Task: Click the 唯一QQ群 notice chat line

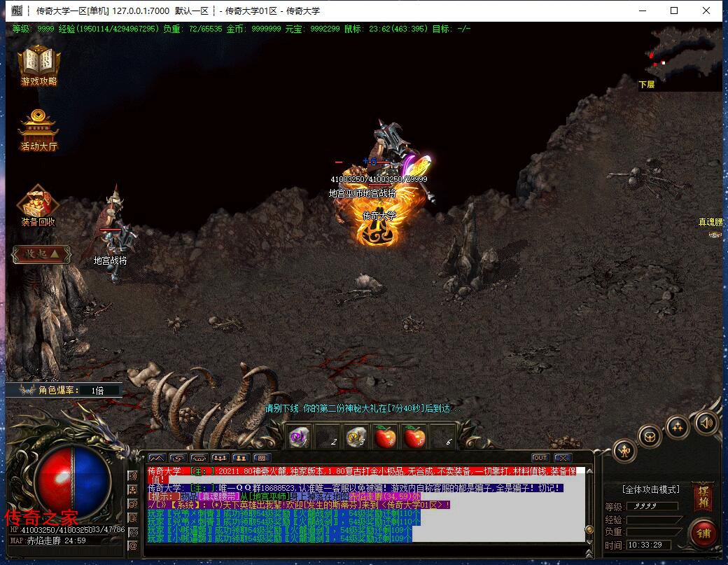Action: tap(356, 488)
